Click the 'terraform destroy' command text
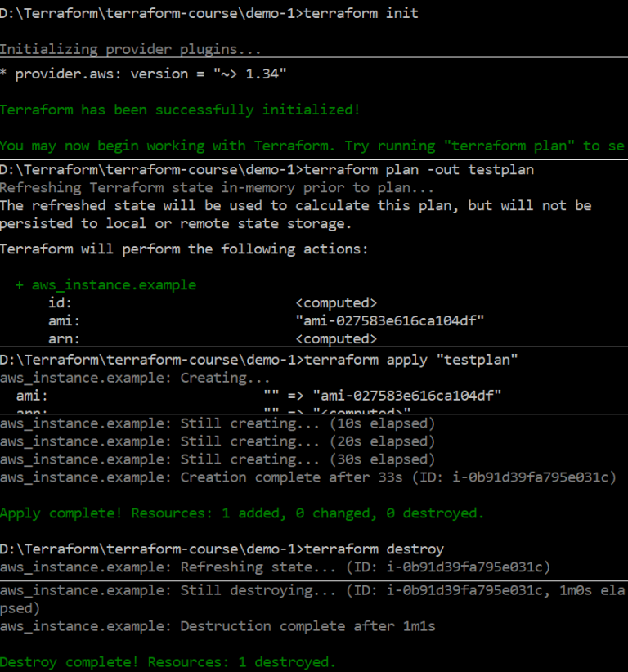628x672 pixels. coord(374,549)
